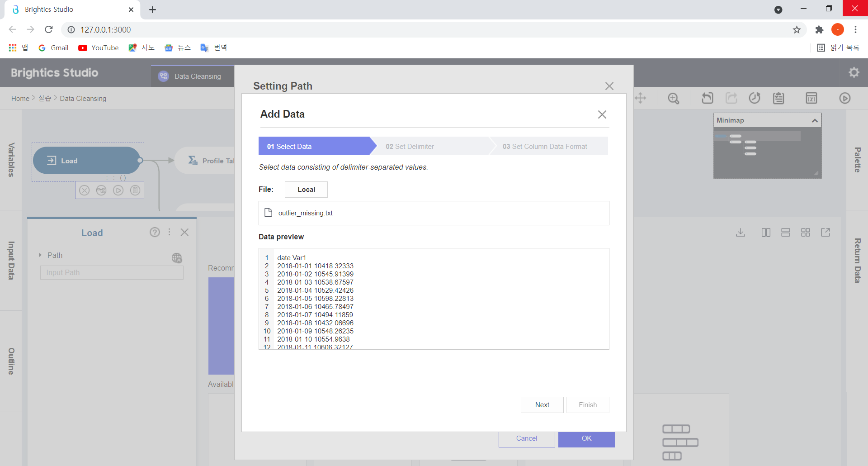Click the clipboard toolbar icon
The width and height of the screenshot is (868, 466).
(x=778, y=98)
